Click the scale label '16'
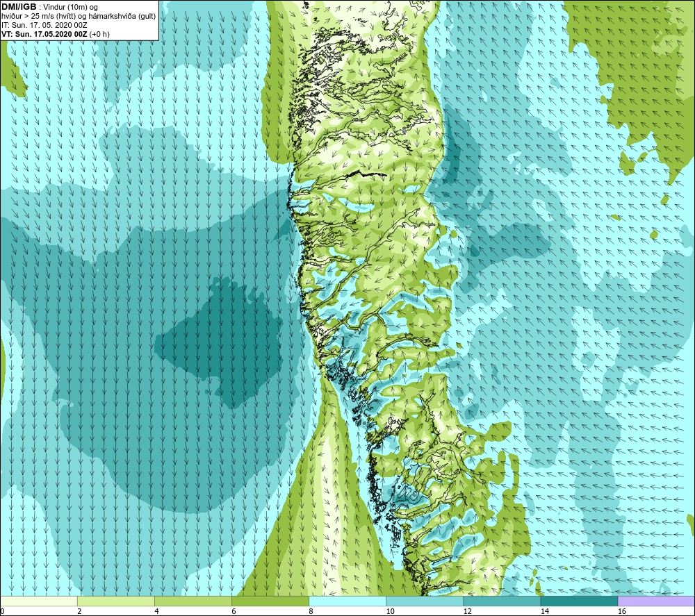The height and width of the screenshot is (616, 695). click(622, 611)
